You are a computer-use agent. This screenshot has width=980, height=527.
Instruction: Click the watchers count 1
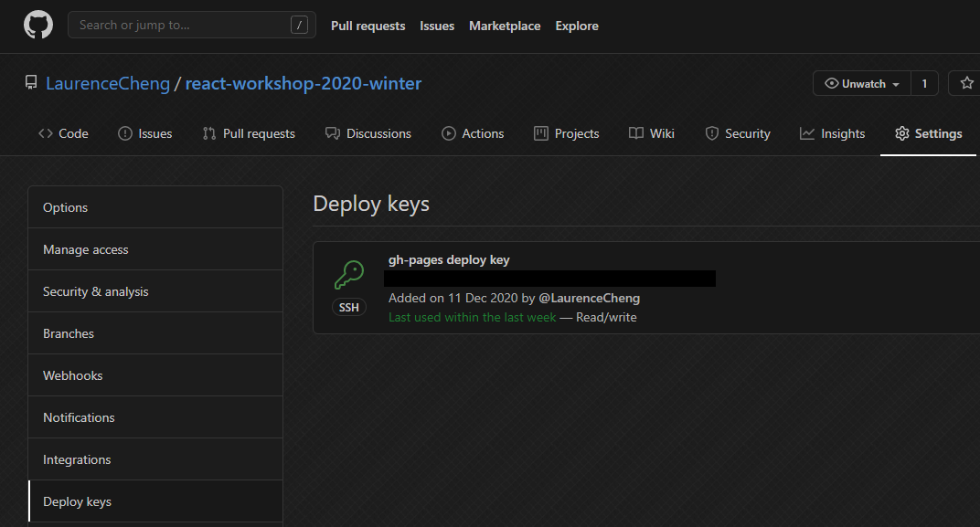click(924, 83)
